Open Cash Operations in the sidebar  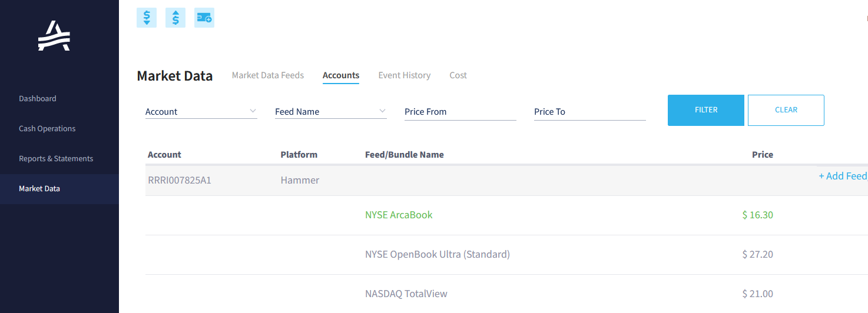tap(47, 128)
